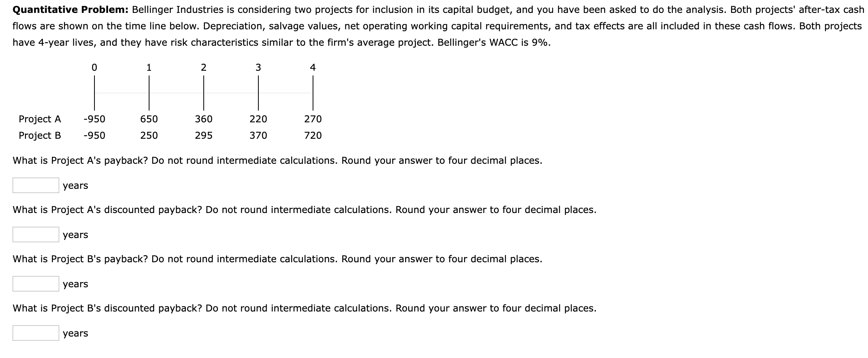Image resolution: width=868 pixels, height=358 pixels.
Task: Select Project A's cash flow value -950
Action: point(94,119)
